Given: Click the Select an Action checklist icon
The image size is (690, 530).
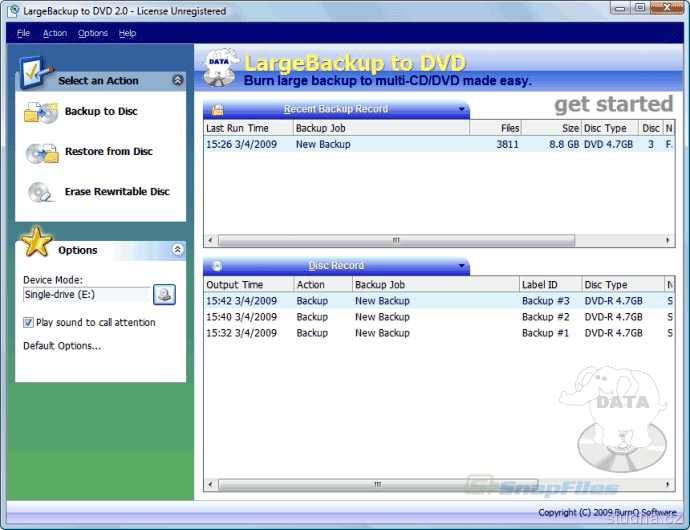Looking at the screenshot, I should [33, 74].
